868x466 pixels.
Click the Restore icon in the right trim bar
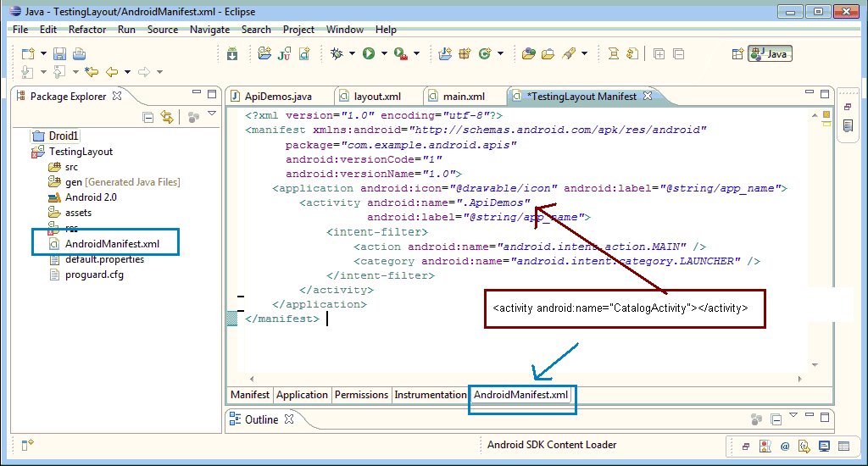point(848,107)
